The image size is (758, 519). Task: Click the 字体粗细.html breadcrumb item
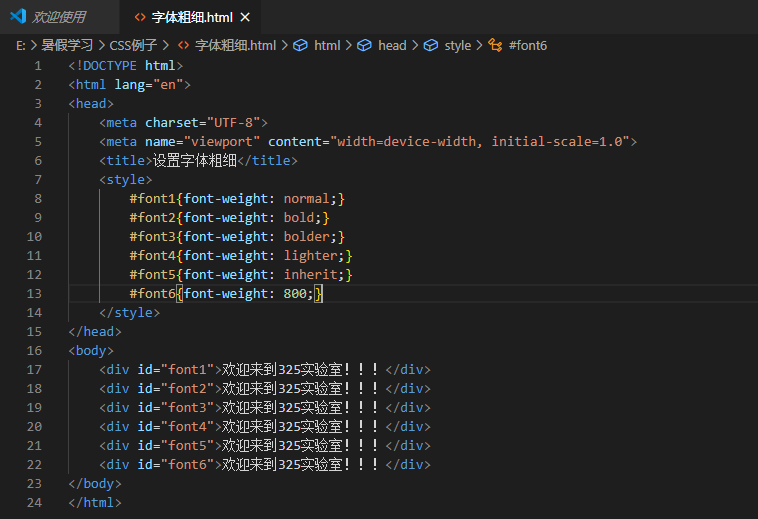[235, 45]
